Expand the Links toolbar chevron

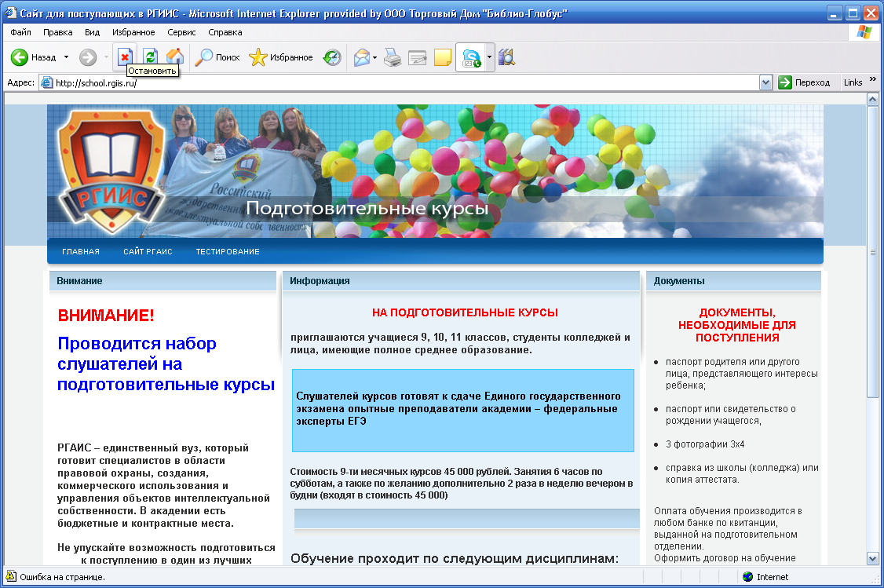[x=873, y=79]
